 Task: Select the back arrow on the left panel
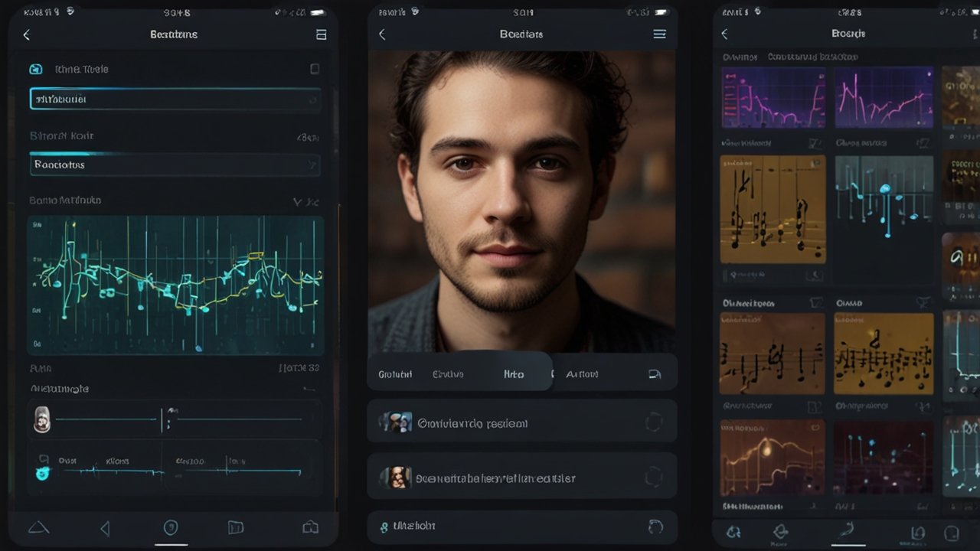27,34
